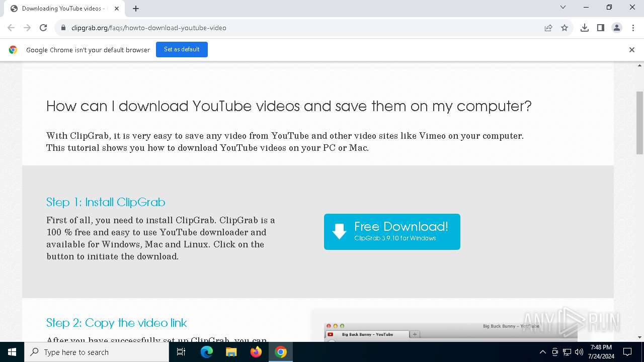
Task: Click the address bar URL
Action: pyautogui.click(x=149, y=28)
